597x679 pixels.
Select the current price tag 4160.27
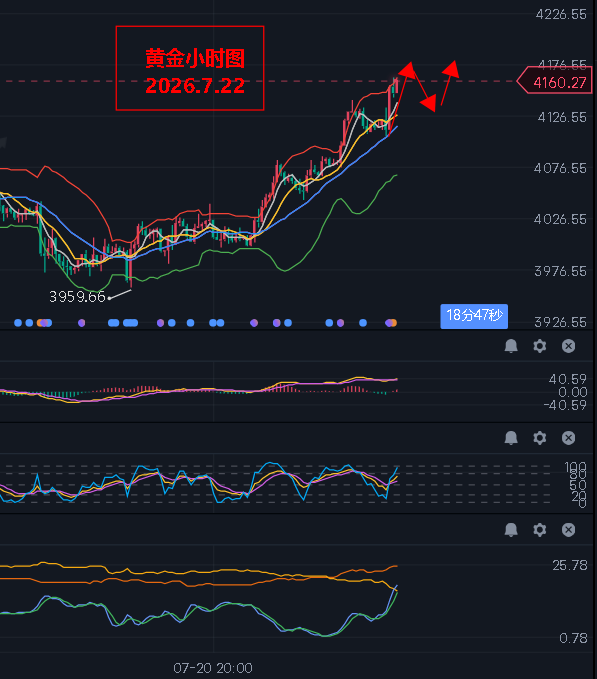click(555, 81)
